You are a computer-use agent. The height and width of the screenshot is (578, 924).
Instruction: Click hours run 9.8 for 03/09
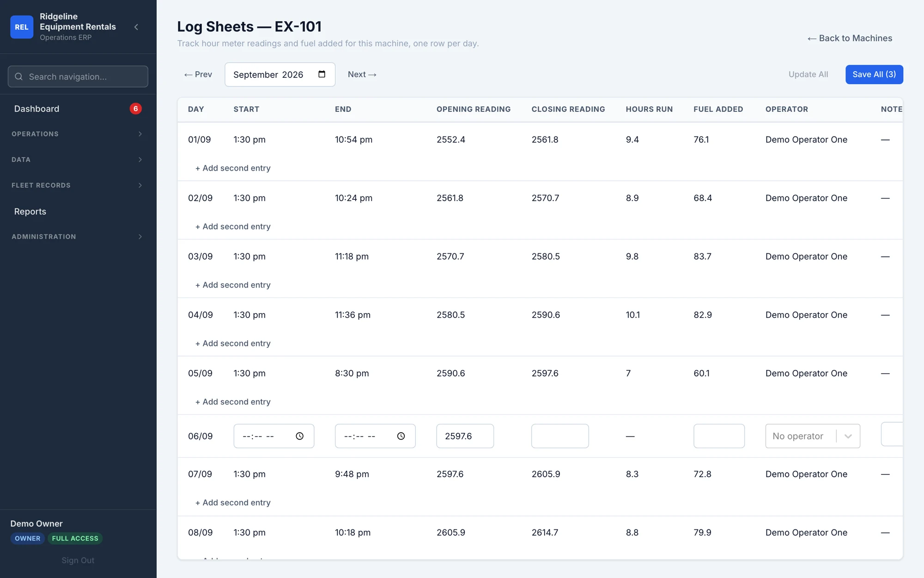[632, 257]
